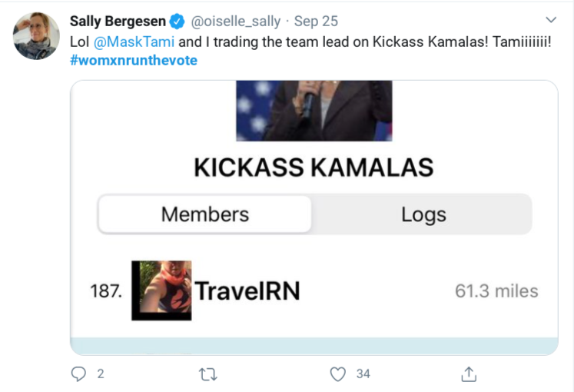Retweet using the retweet arrows icon
574x392 pixels.
click(x=208, y=374)
